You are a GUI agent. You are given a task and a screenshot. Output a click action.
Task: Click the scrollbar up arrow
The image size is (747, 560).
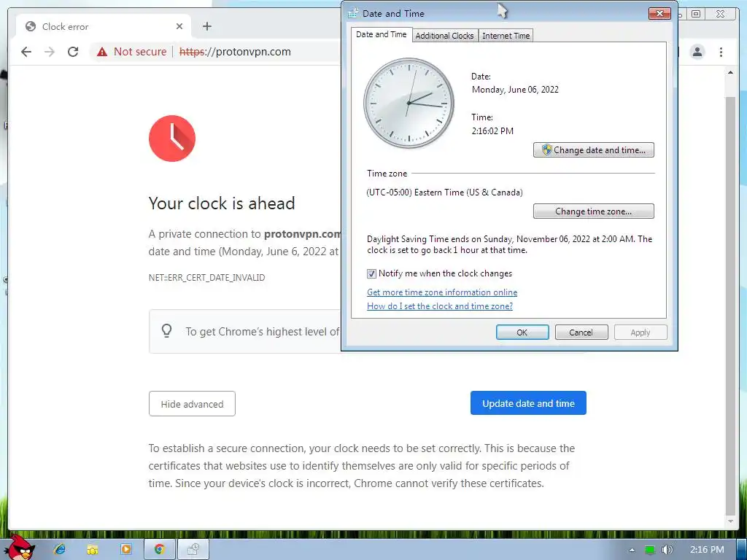(730, 72)
